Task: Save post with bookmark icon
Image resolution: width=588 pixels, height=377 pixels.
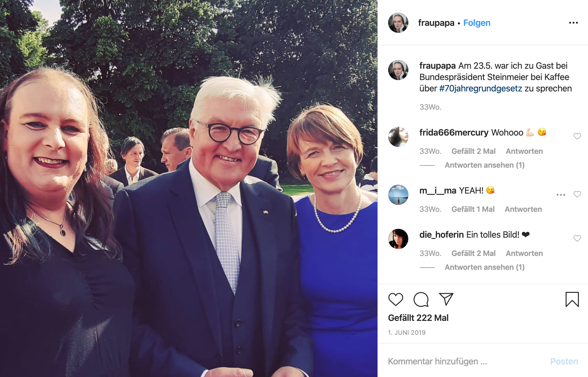Action: click(572, 299)
